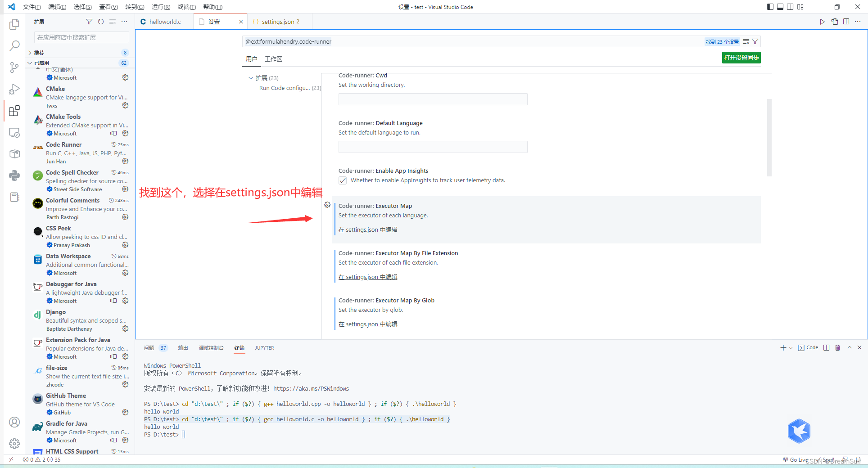The image size is (868, 468).
Task: Open extensions view more actions menu
Action: 124,22
